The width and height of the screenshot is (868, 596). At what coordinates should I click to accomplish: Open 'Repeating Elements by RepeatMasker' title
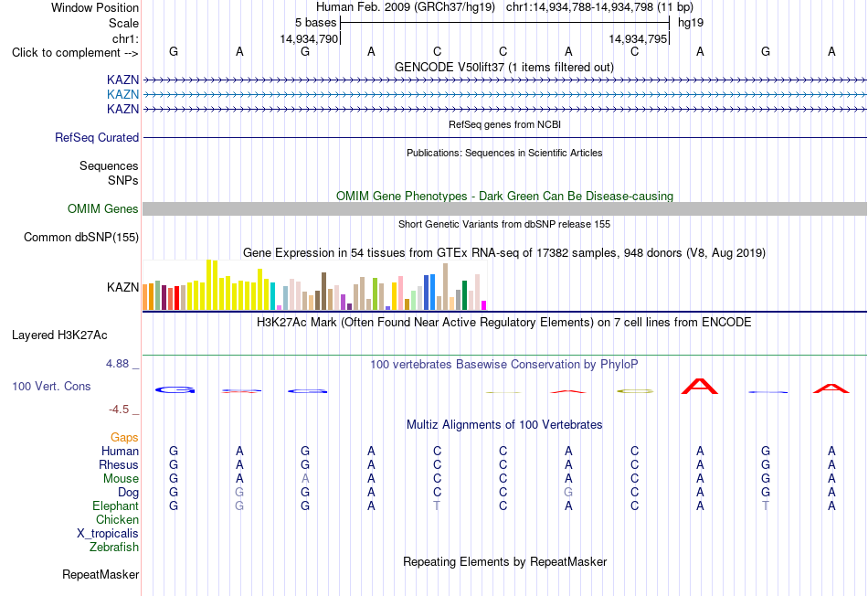(x=505, y=561)
